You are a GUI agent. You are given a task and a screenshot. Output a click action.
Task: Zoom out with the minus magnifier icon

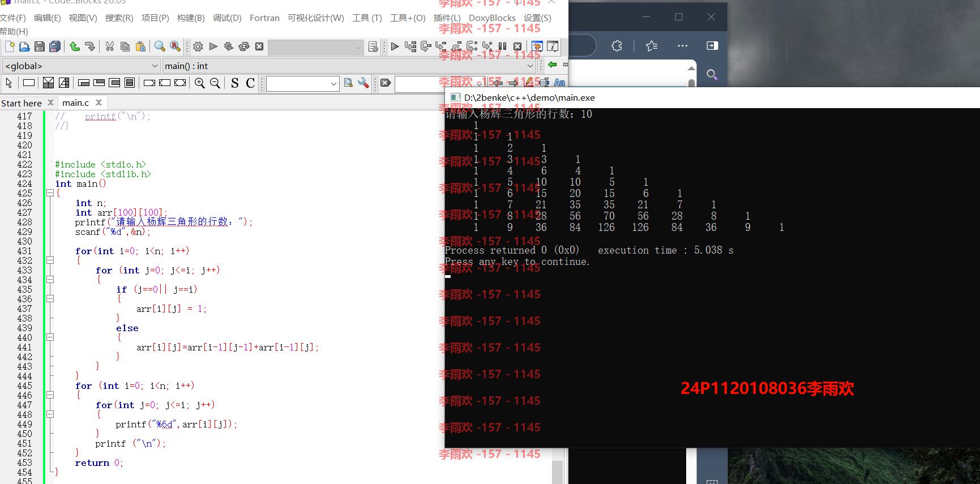pyautogui.click(x=215, y=83)
